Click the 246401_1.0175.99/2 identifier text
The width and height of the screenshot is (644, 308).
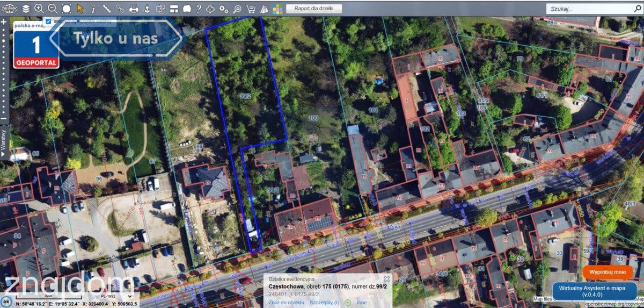(294, 295)
